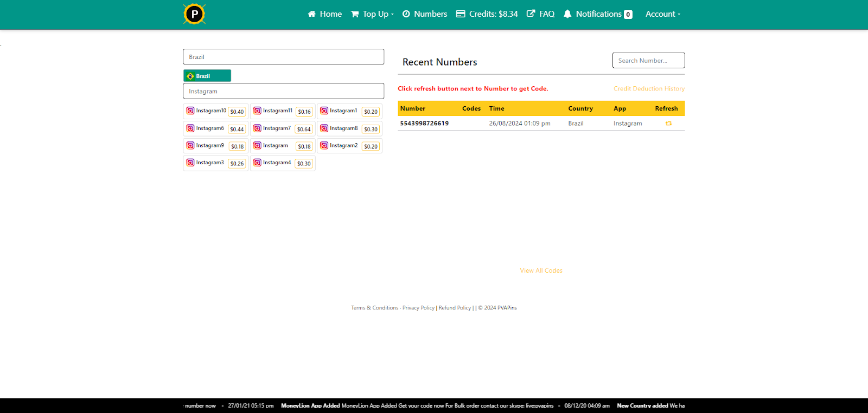Click the Instagram8 app icon
Image resolution: width=868 pixels, height=413 pixels.
(x=324, y=128)
